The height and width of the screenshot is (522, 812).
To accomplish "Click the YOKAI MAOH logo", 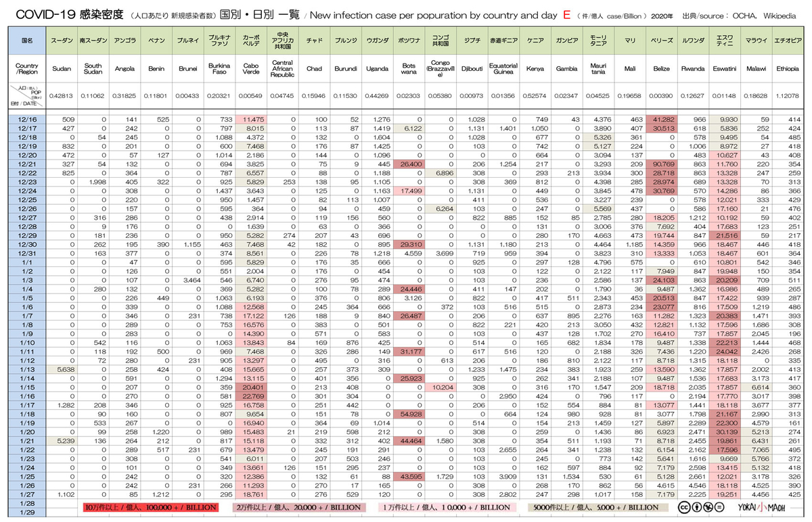I will coord(761,506).
